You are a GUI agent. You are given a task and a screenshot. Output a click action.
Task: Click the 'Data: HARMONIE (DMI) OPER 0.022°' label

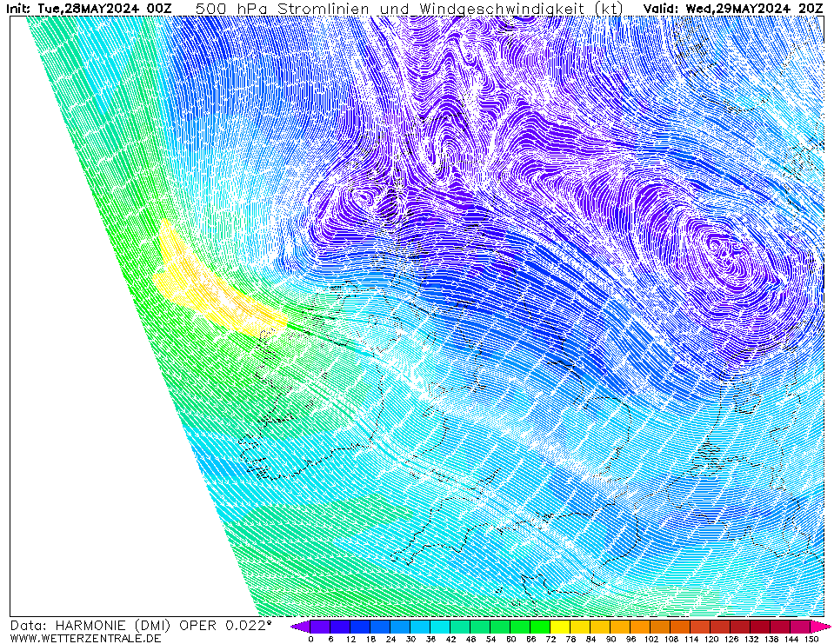(x=141, y=626)
